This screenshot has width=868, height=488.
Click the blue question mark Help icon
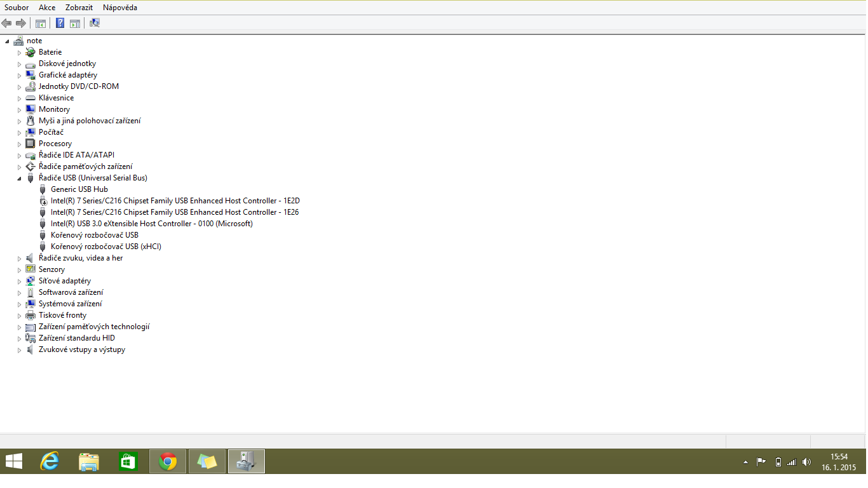pos(60,24)
